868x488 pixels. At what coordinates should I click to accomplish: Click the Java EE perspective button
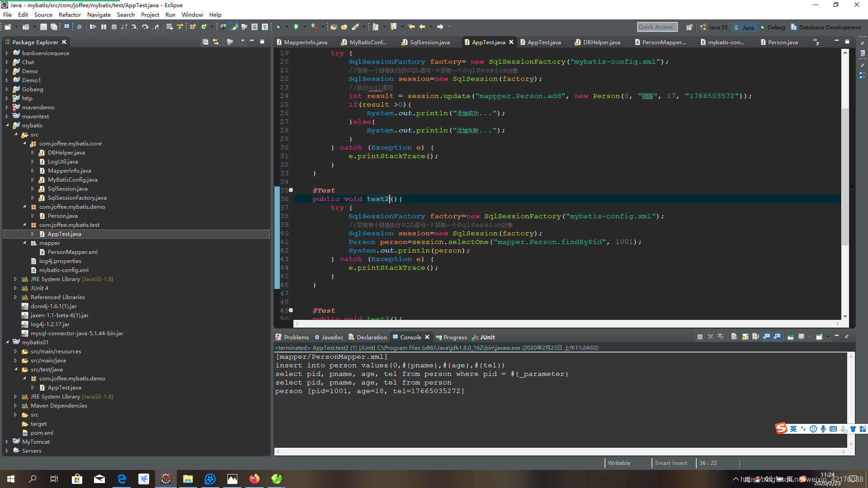tap(714, 27)
